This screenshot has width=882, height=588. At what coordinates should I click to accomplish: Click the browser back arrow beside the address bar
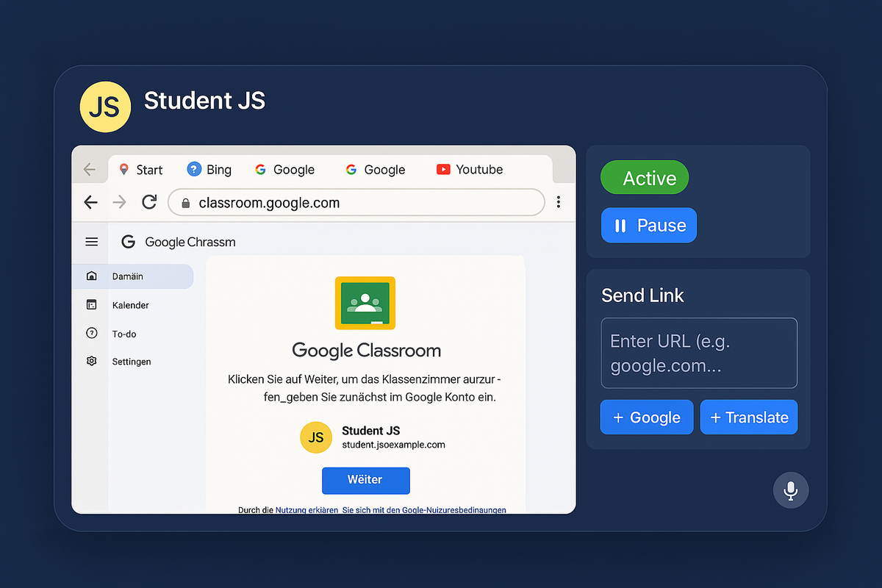pos(90,202)
